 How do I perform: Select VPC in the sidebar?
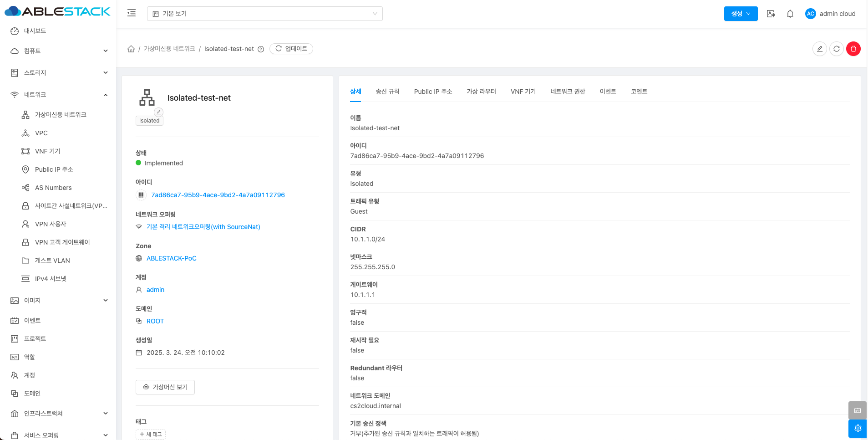(x=41, y=133)
